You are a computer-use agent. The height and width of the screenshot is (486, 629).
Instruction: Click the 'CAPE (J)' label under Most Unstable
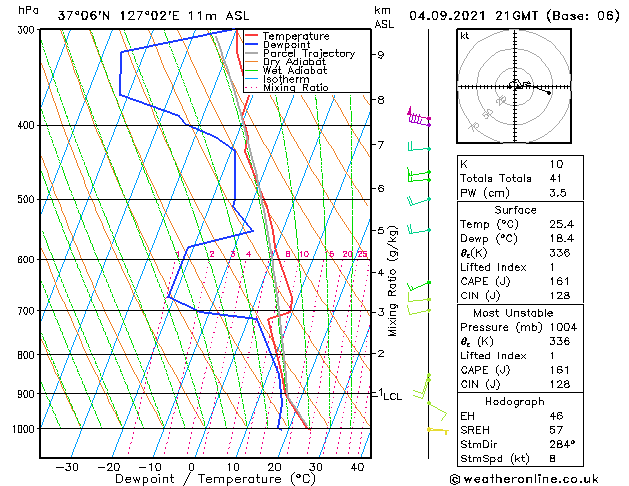[x=485, y=370]
